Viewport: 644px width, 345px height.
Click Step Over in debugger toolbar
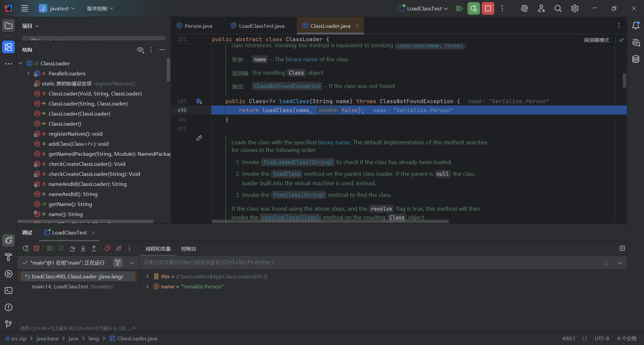pos(72,248)
